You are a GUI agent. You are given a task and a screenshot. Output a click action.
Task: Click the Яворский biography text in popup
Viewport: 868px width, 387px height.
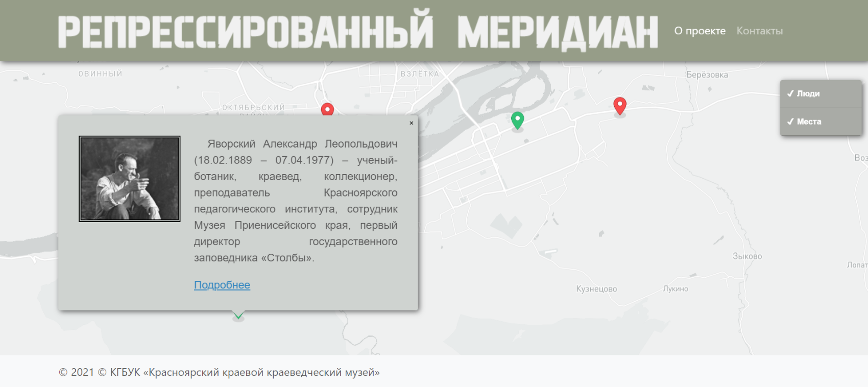pos(296,201)
